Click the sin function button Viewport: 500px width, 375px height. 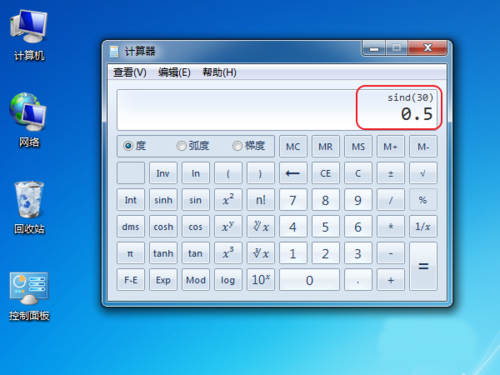[195, 200]
